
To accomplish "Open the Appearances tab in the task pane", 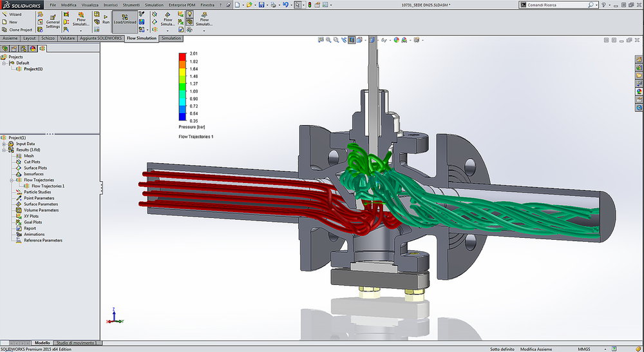I will 639,91.
